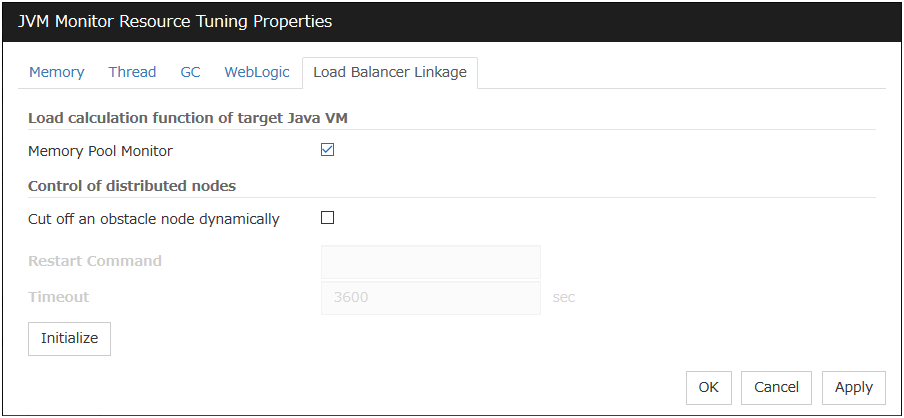Confirm the dialog with OK
The image size is (904, 418).
[x=708, y=387]
